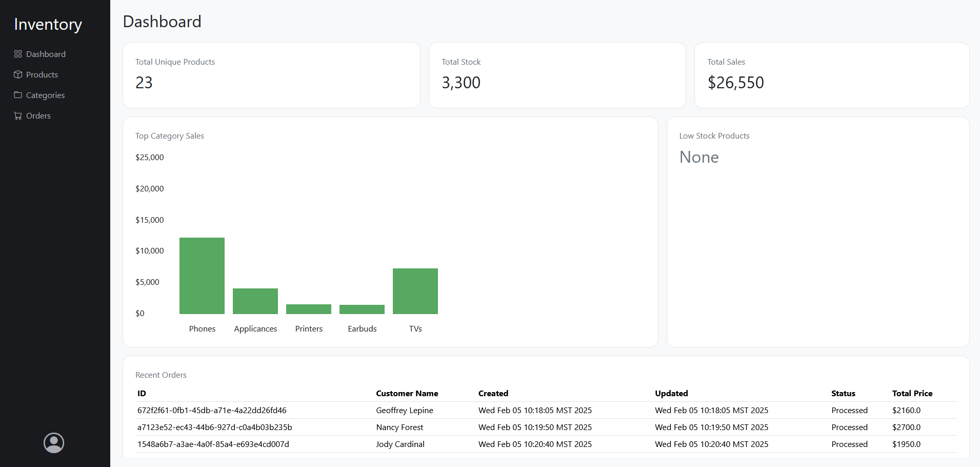Open the user profile avatar icon
Image resolution: width=980 pixels, height=467 pixels.
(54, 443)
